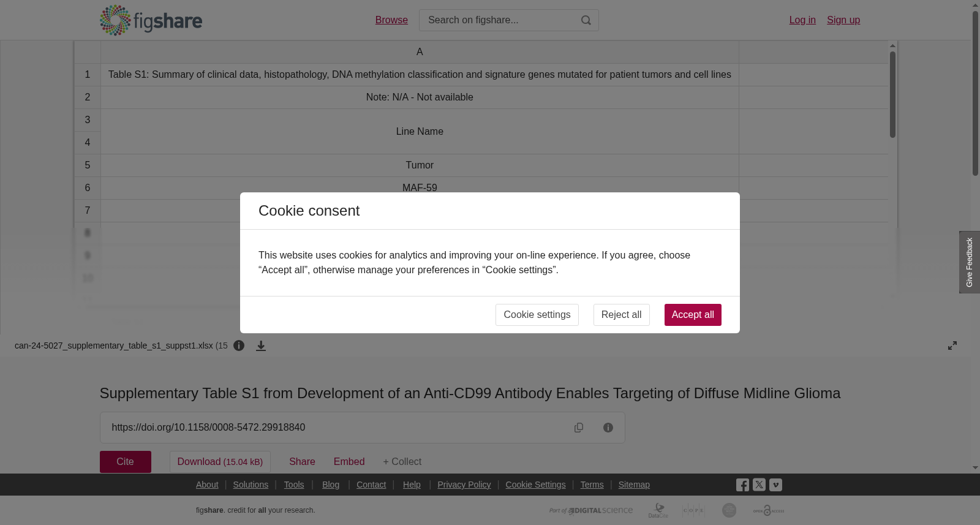980x525 pixels.
Task: Click the Log in link
Action: pos(802,20)
